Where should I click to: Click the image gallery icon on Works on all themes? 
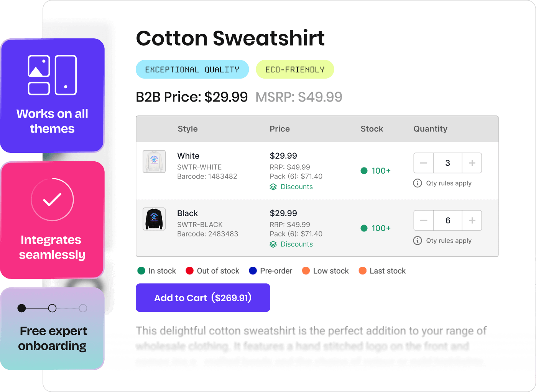(x=52, y=75)
